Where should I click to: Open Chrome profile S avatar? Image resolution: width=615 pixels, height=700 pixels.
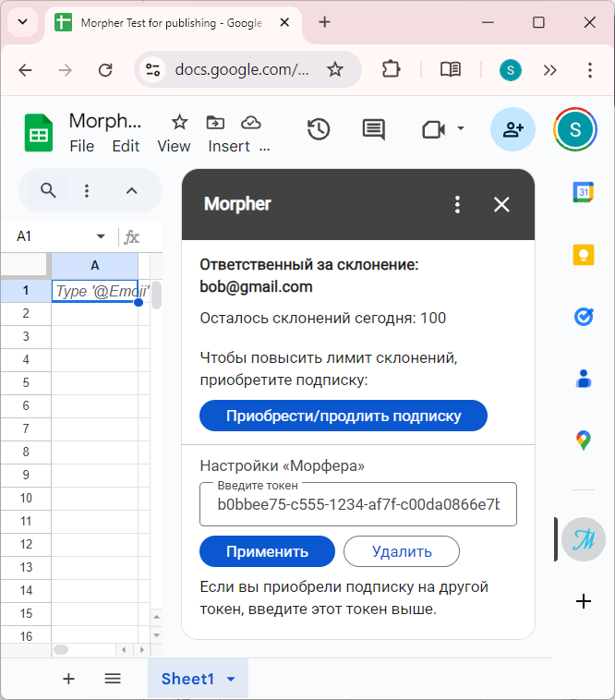(x=510, y=70)
